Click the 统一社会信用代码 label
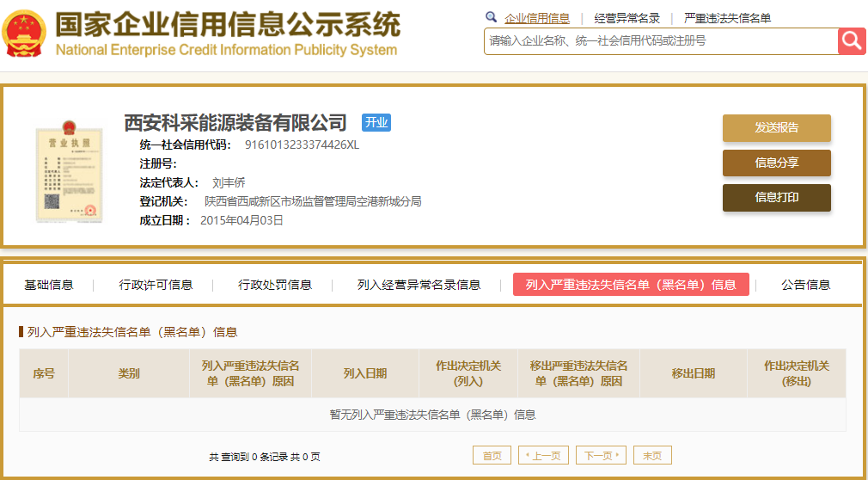868x480 pixels. pyautogui.click(x=186, y=145)
